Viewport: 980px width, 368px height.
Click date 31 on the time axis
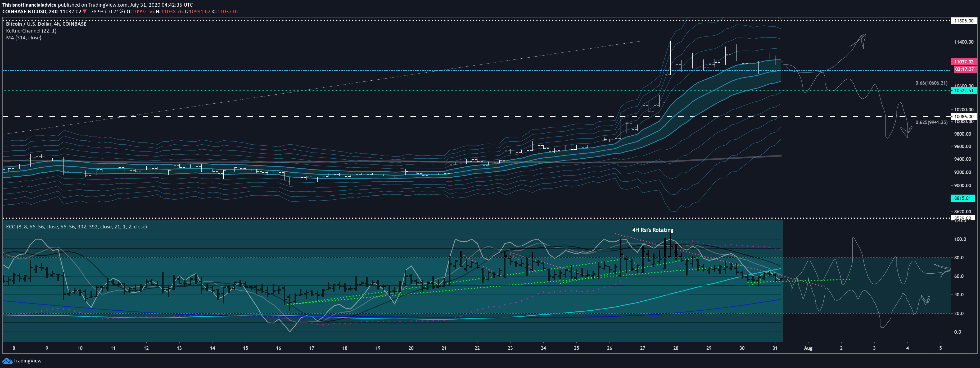(x=775, y=348)
